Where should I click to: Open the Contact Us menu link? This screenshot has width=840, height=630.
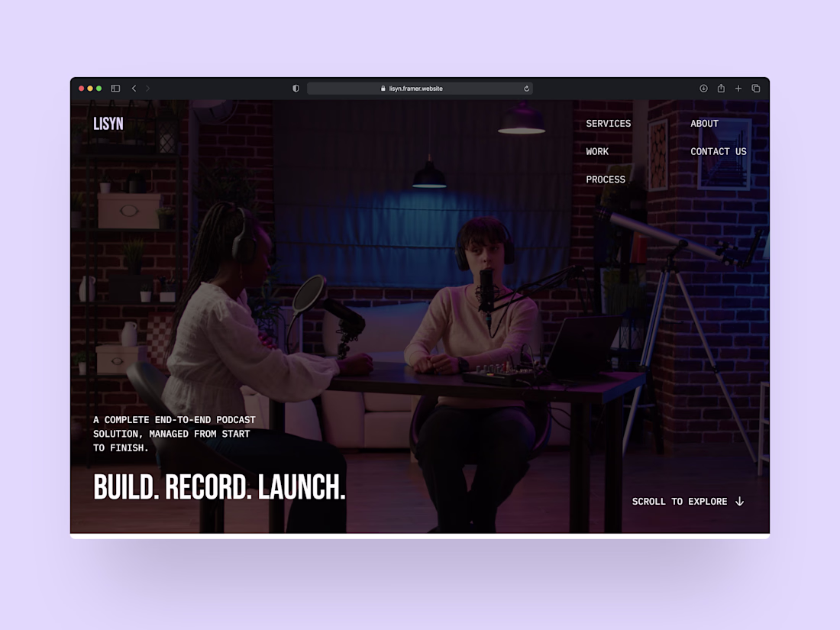718,152
